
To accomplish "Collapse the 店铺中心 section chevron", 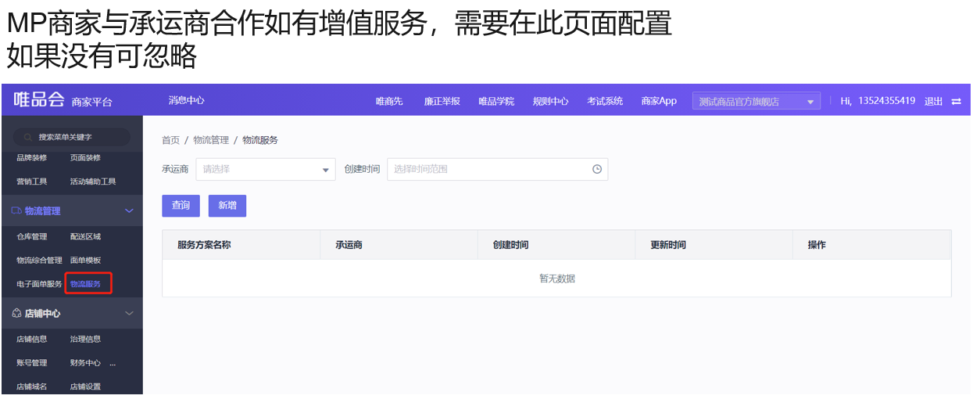I will [x=129, y=313].
